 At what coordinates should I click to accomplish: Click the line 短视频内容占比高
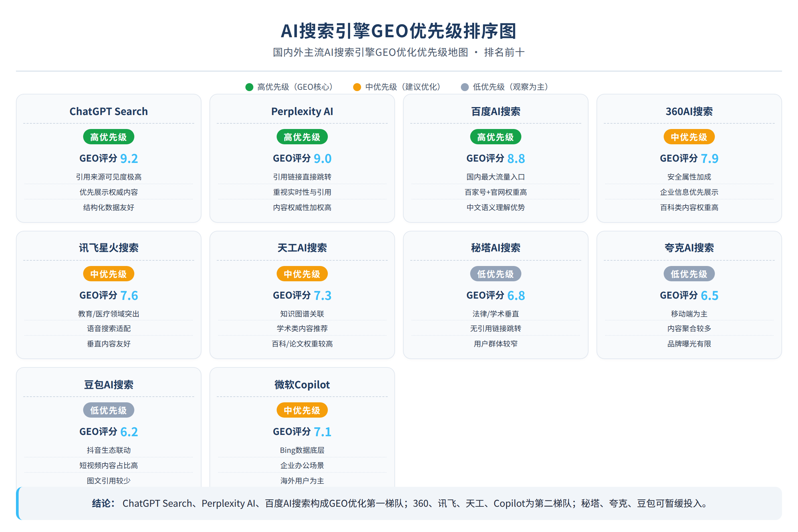[x=109, y=465]
